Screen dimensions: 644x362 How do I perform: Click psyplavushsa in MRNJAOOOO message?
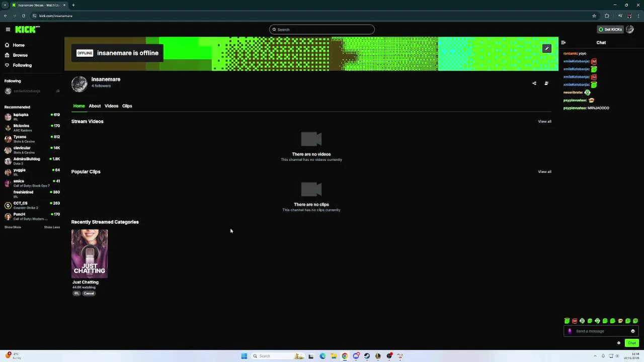(575, 108)
